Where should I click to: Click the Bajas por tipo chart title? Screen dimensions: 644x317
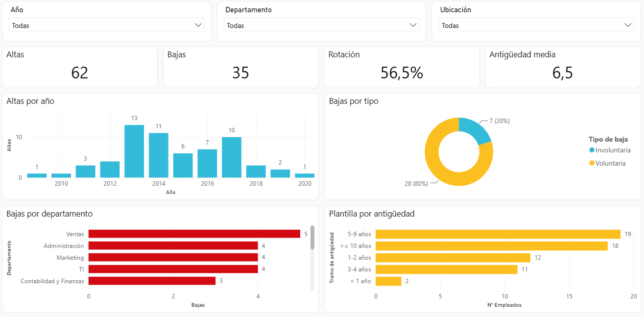354,101
